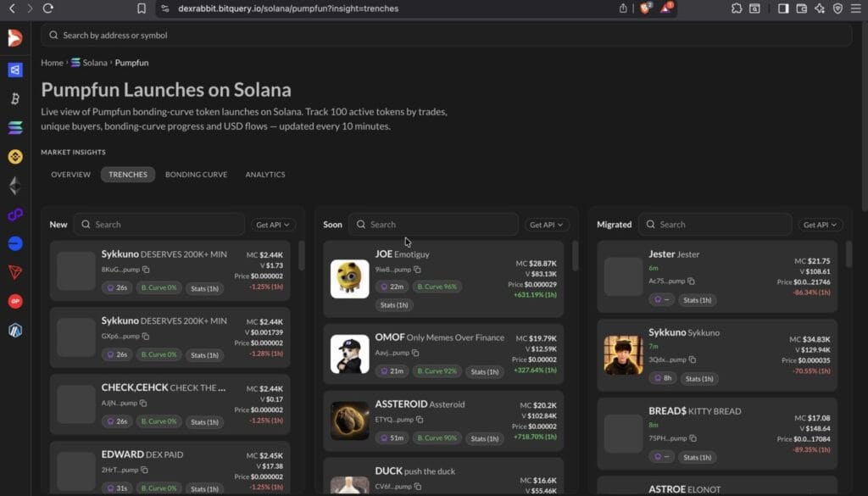The height and width of the screenshot is (496, 868).
Task: Open the Bitcoin network from the sidebar
Action: pyautogui.click(x=14, y=99)
